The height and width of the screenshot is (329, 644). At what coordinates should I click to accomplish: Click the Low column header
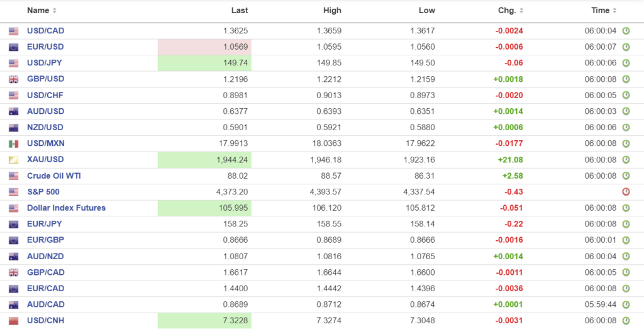click(x=426, y=11)
